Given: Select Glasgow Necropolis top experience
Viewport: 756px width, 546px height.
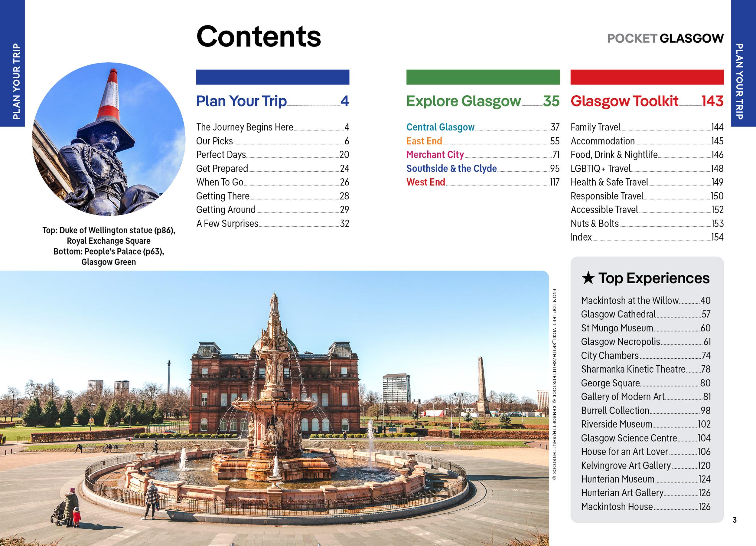Looking at the screenshot, I should pos(618,342).
